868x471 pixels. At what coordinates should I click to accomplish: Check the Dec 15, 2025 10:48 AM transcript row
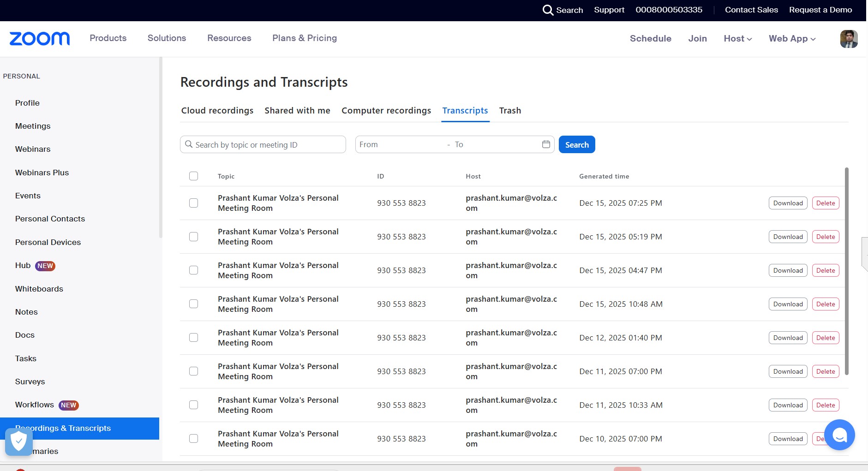click(194, 304)
